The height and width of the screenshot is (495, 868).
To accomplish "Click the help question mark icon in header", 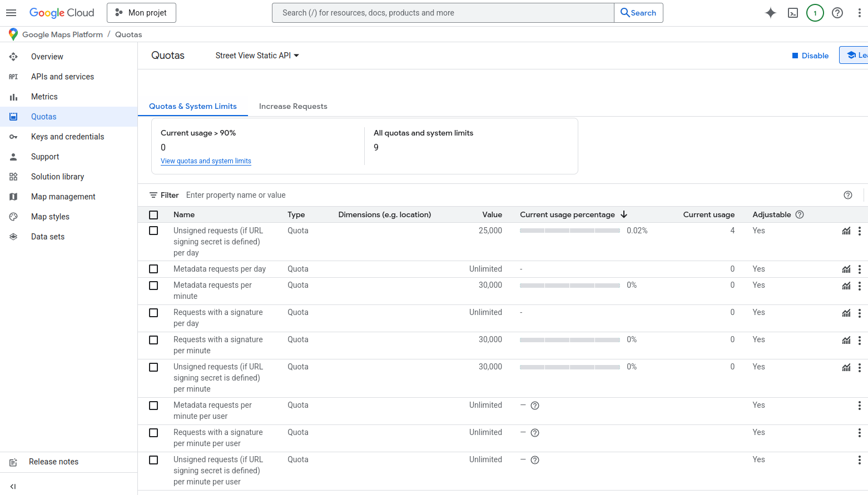I will (x=837, y=13).
